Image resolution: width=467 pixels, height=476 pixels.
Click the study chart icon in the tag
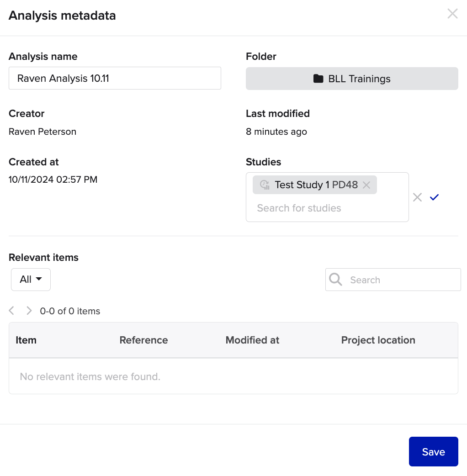[265, 185]
